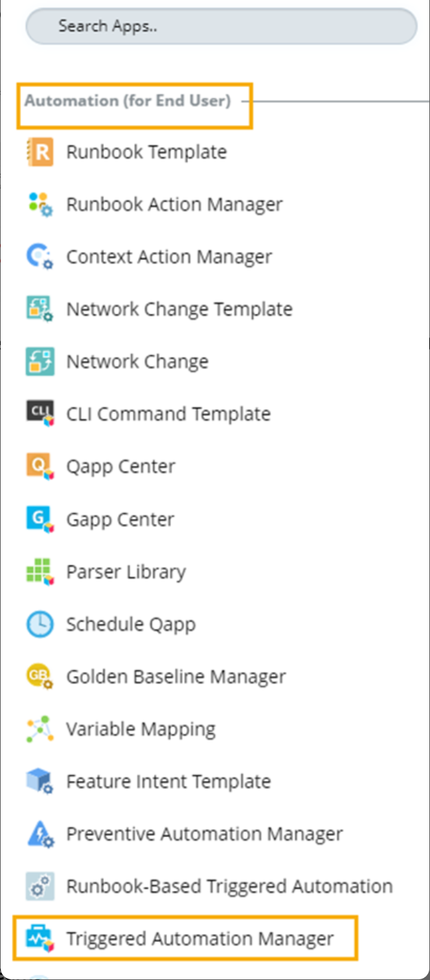Screen dimensions: 430x980
Task: Open Network Change app
Action: pyautogui.click(x=137, y=362)
